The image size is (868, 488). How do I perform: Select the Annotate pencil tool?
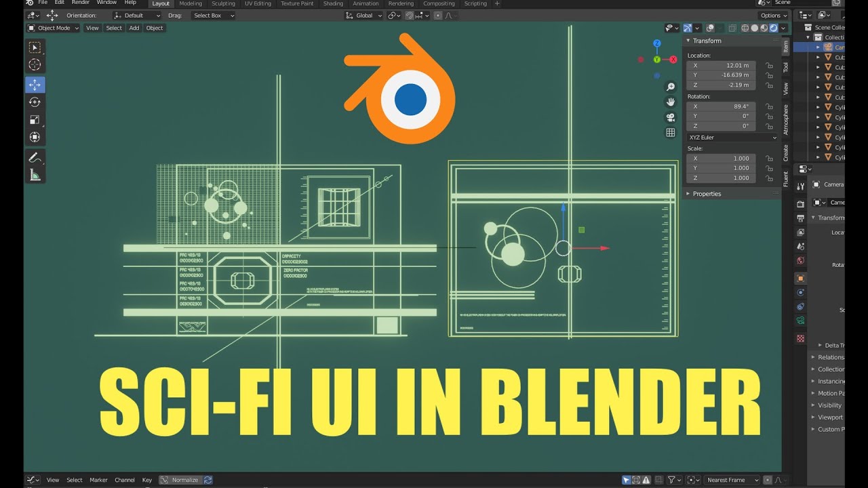35,157
